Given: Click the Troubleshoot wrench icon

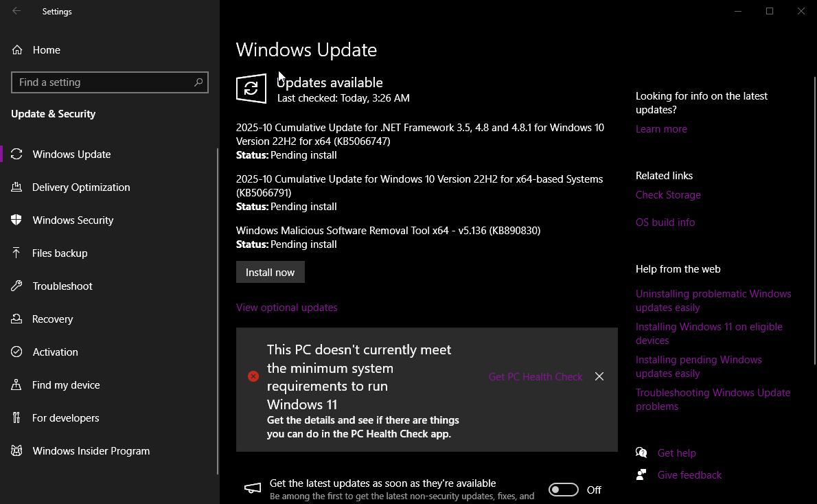Looking at the screenshot, I should point(17,286).
